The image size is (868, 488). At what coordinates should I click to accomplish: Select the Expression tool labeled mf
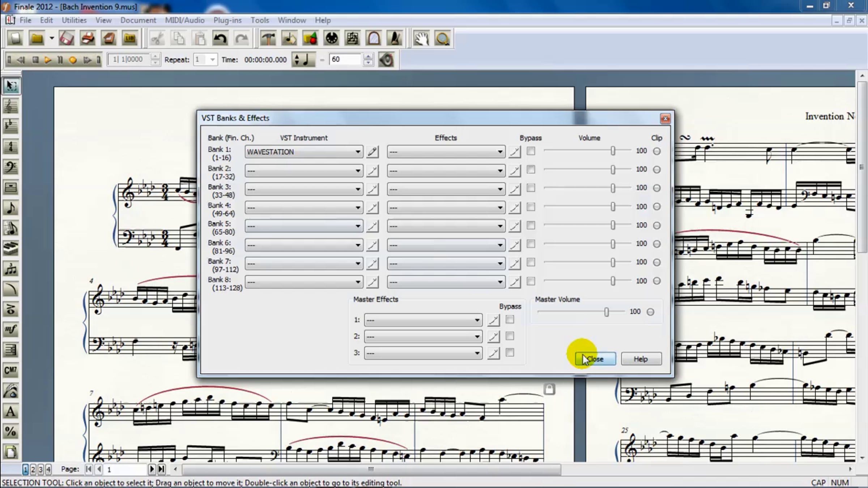(10, 329)
